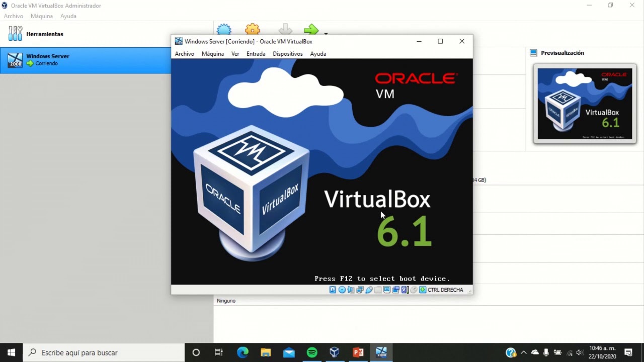Image resolution: width=644 pixels, height=362 pixels.
Task: Open Máquina menu in VM window
Action: (x=213, y=54)
